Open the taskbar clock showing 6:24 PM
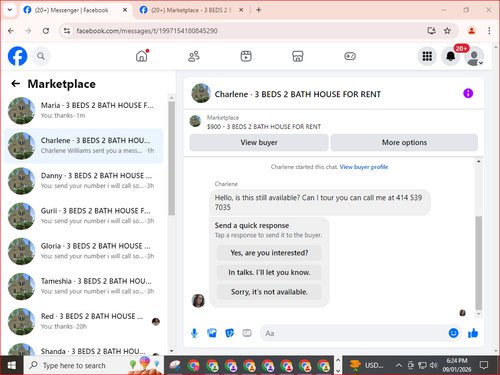 point(457,365)
